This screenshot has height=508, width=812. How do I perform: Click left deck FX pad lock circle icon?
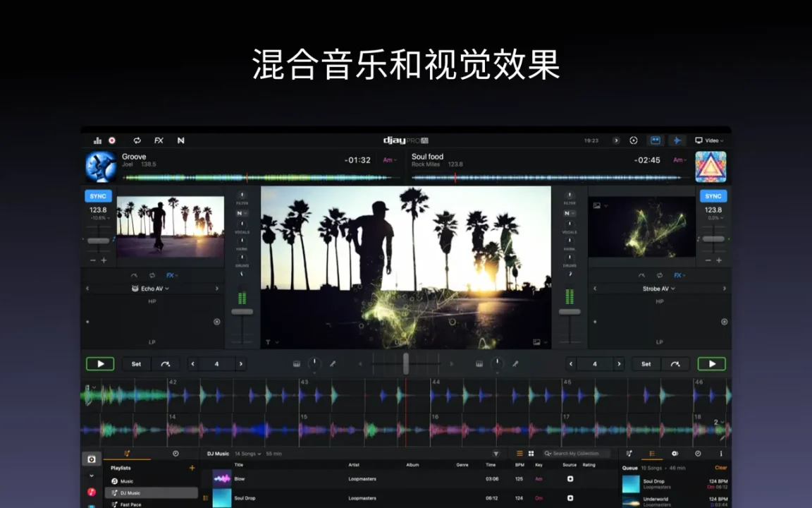click(x=217, y=322)
